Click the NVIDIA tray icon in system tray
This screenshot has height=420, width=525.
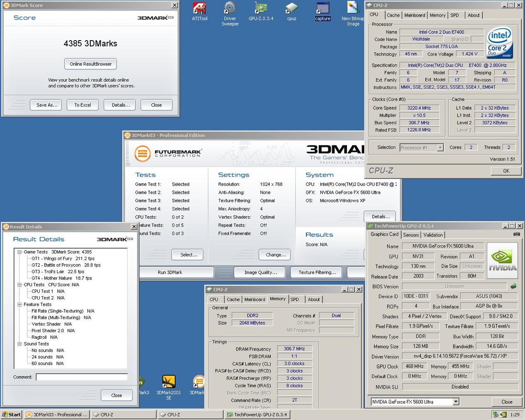(x=503, y=414)
